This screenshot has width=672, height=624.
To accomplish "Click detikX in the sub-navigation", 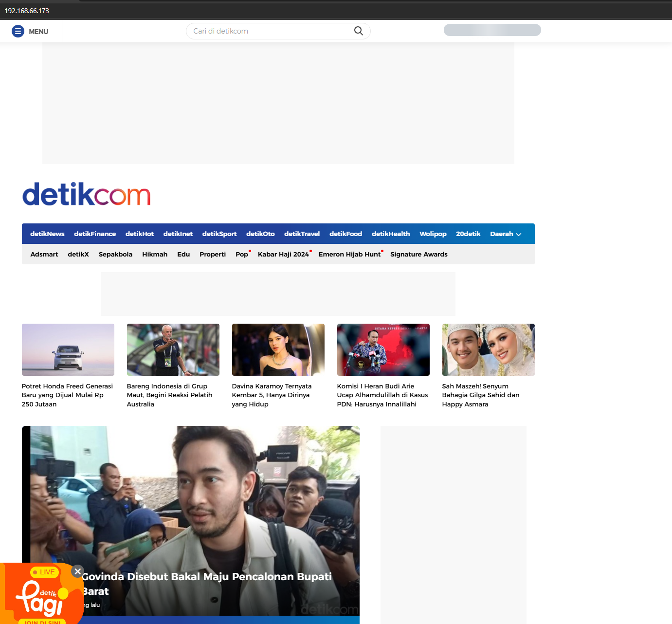I will click(78, 255).
